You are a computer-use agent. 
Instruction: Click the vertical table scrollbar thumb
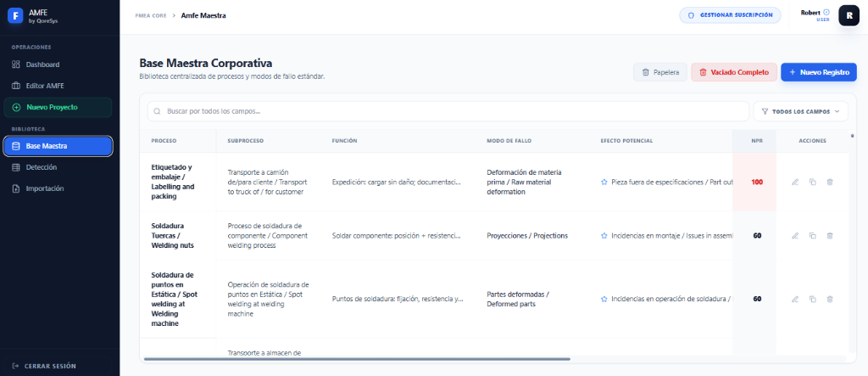coord(852,135)
